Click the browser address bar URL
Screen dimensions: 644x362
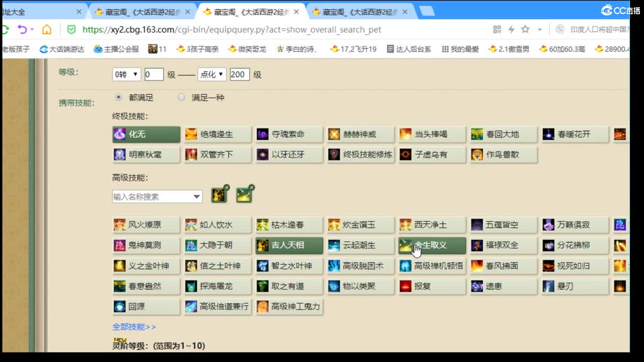pos(232,30)
